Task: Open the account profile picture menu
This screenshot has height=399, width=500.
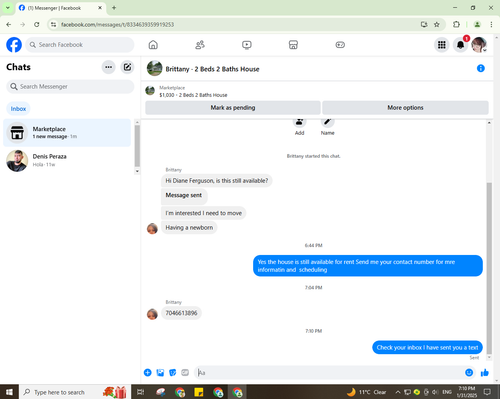Action: (x=479, y=45)
